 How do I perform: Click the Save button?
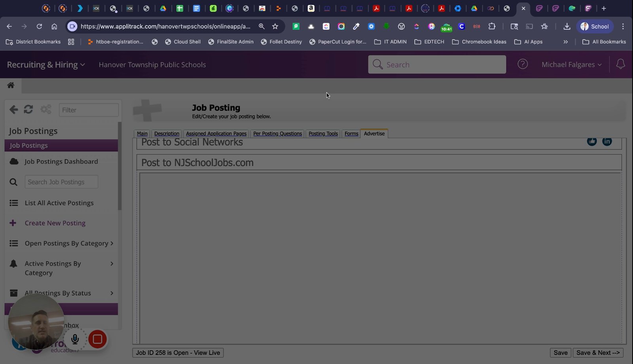click(560, 353)
